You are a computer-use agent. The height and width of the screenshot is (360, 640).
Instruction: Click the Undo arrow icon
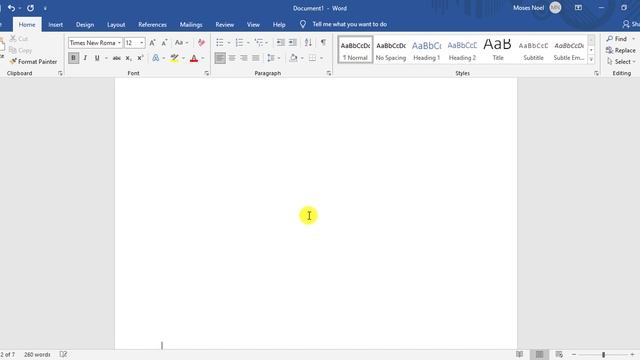click(11, 8)
